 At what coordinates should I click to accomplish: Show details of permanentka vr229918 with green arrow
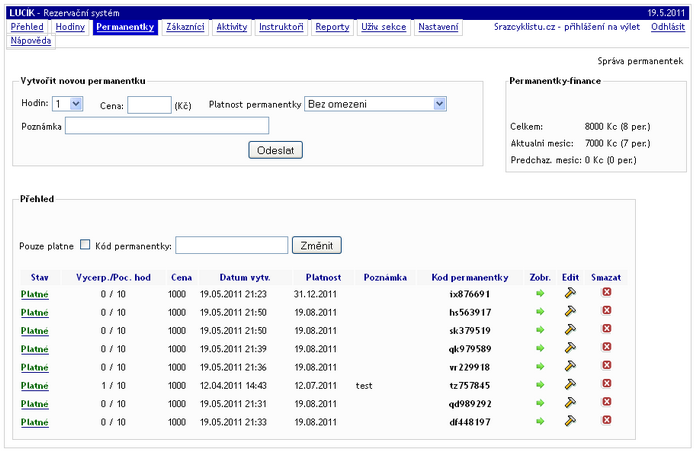(540, 367)
